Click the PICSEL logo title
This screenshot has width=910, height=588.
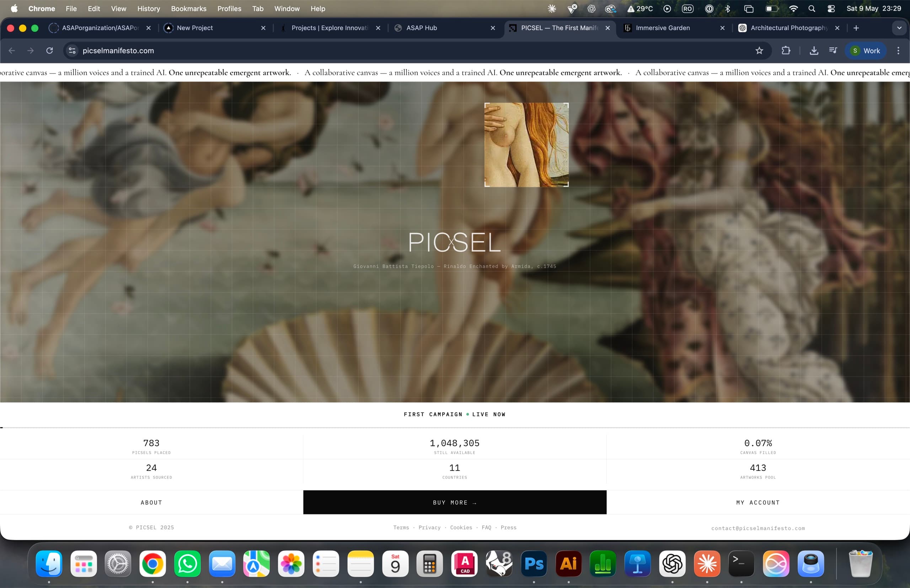(x=455, y=242)
